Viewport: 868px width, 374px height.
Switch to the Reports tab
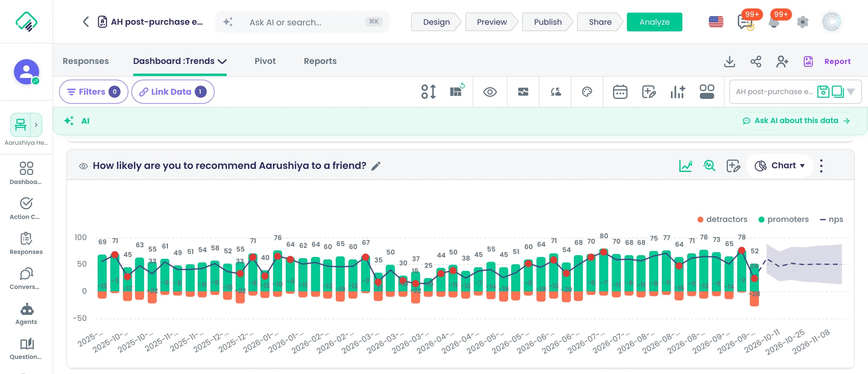(x=320, y=61)
